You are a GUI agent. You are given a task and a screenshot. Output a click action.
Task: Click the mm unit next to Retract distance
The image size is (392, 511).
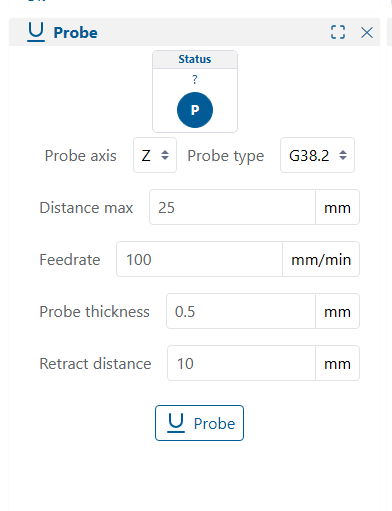coord(337,363)
